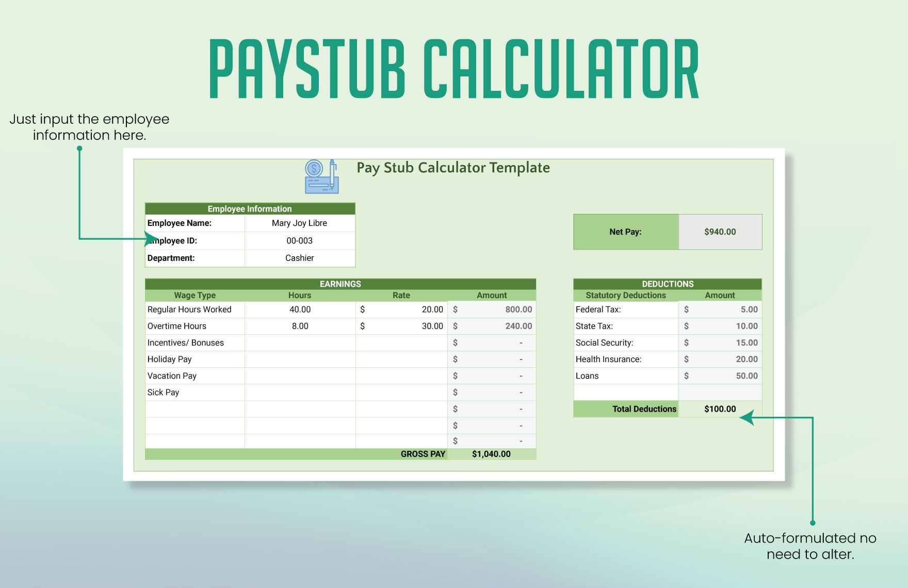This screenshot has height=588, width=908.
Task: Click the gross pay total $1,040.00
Action: coord(491,454)
